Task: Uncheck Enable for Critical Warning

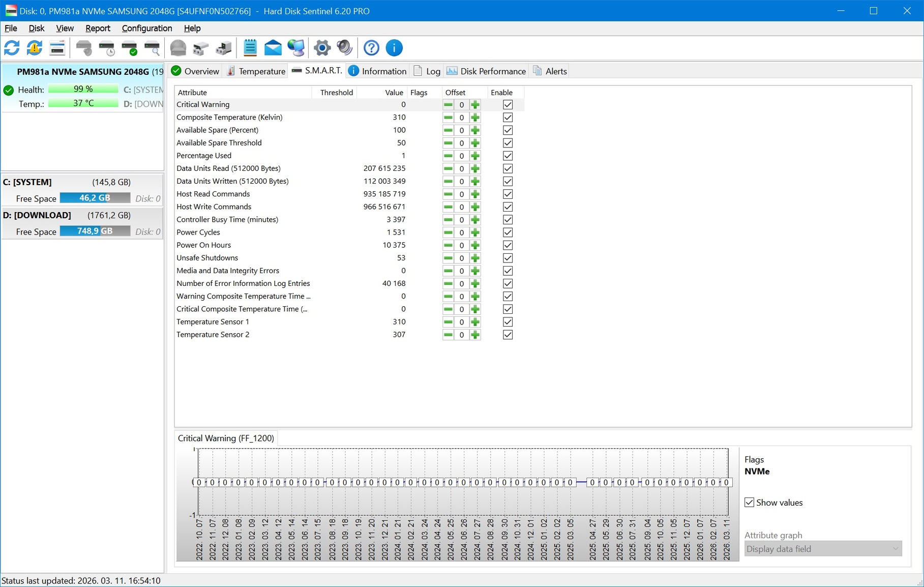Action: (508, 105)
